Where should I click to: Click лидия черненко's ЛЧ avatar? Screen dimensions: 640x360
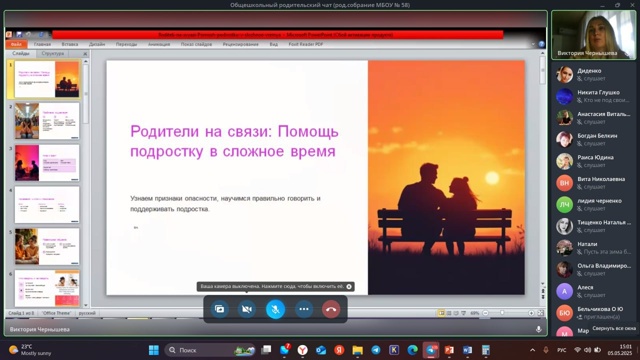coord(564,204)
